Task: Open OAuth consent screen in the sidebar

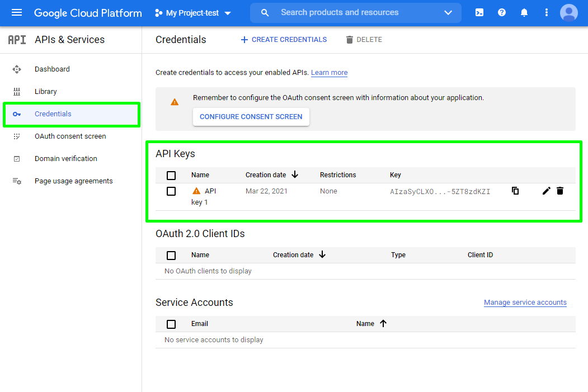Action: pos(70,136)
